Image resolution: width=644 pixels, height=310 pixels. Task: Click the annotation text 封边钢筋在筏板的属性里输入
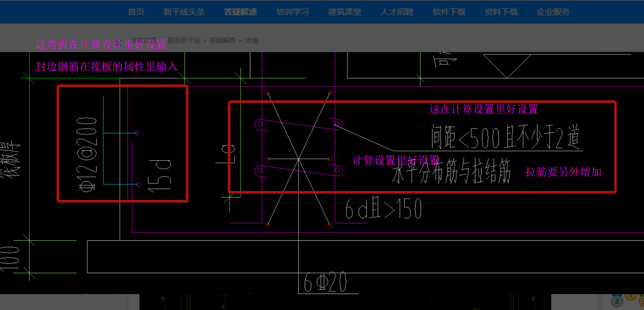pos(107,67)
